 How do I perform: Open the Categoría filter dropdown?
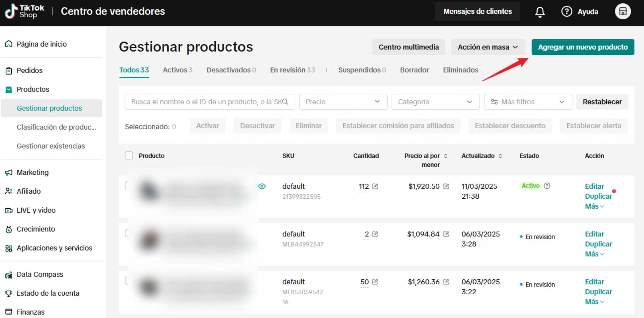click(435, 102)
